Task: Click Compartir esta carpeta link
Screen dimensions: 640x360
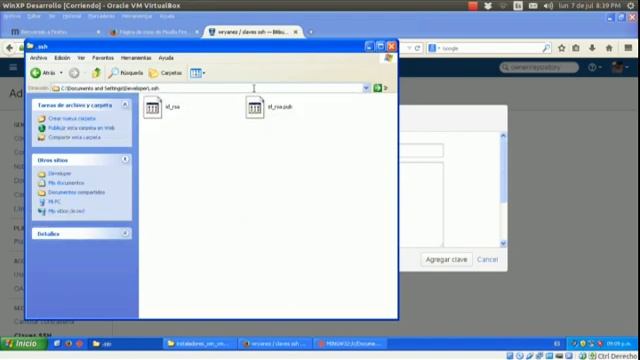Action: [74, 137]
